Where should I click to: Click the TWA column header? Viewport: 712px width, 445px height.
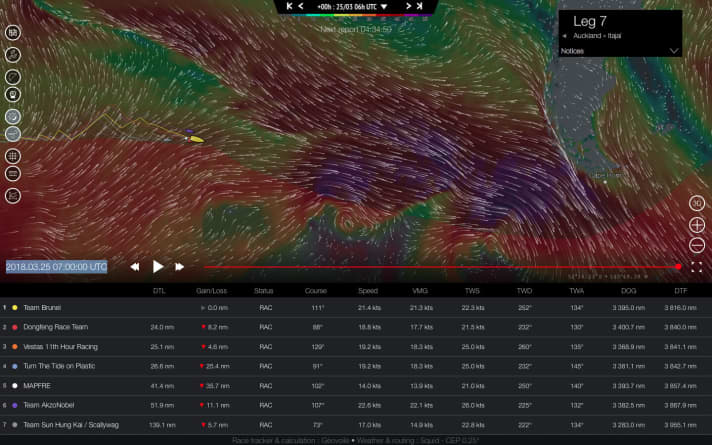click(x=577, y=291)
